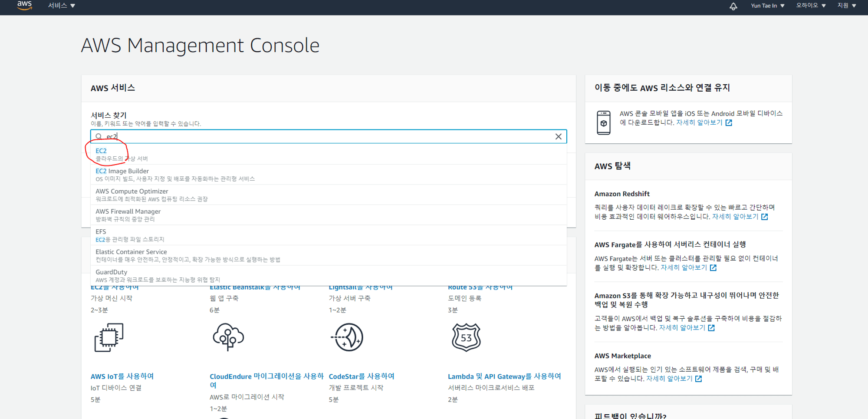The image size is (868, 419).
Task: Click the Elastic Beanstalk cloud tree icon
Action: pyautogui.click(x=228, y=337)
